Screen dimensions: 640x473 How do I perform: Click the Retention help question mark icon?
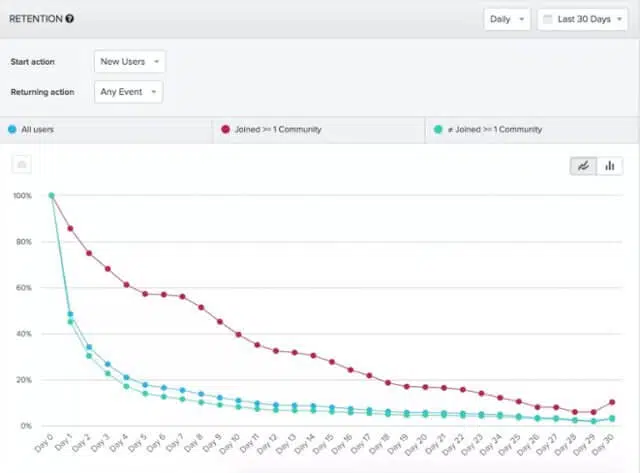[69, 19]
